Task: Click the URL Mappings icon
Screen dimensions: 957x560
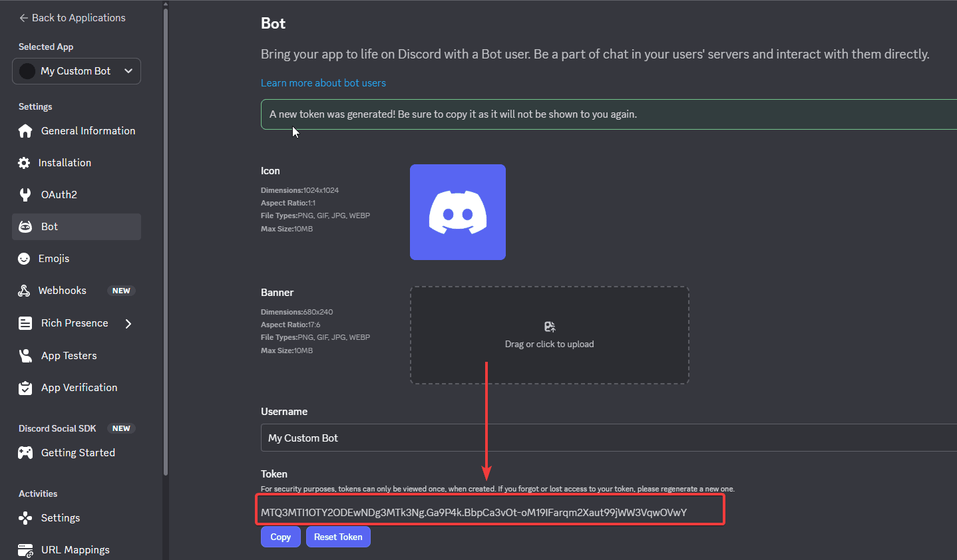Action: coord(25,550)
